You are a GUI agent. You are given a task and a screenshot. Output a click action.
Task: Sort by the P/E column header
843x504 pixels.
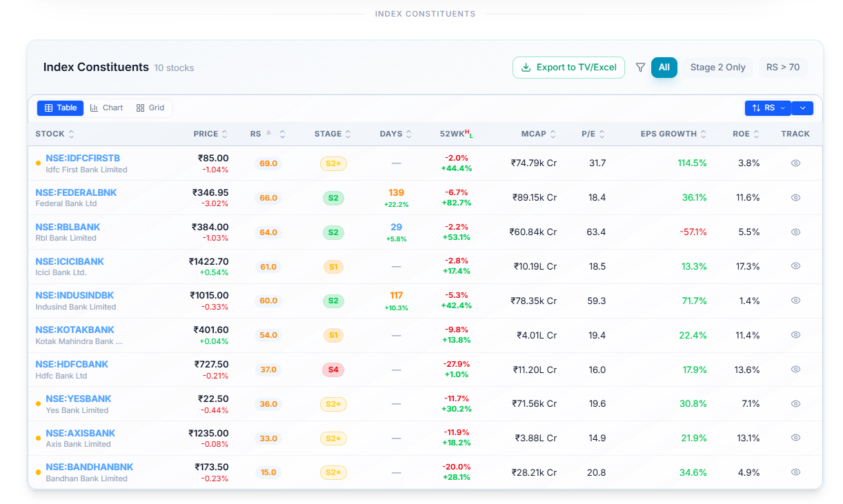point(593,134)
